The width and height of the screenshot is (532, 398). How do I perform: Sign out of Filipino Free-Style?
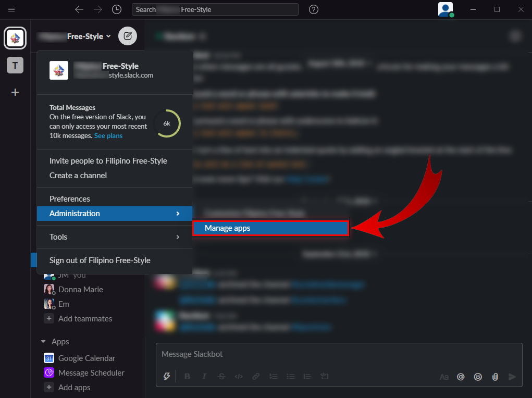coord(115,260)
